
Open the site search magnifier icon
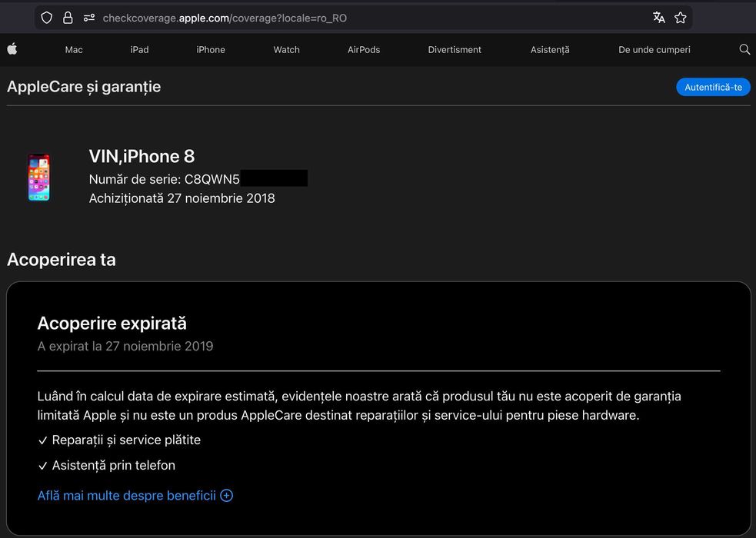744,49
